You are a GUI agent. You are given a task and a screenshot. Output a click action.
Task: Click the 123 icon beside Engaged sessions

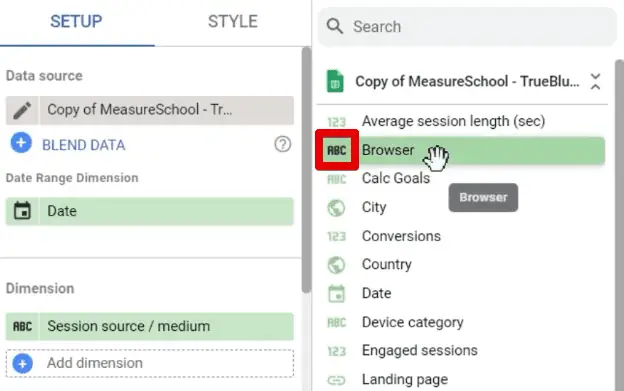pyautogui.click(x=337, y=351)
